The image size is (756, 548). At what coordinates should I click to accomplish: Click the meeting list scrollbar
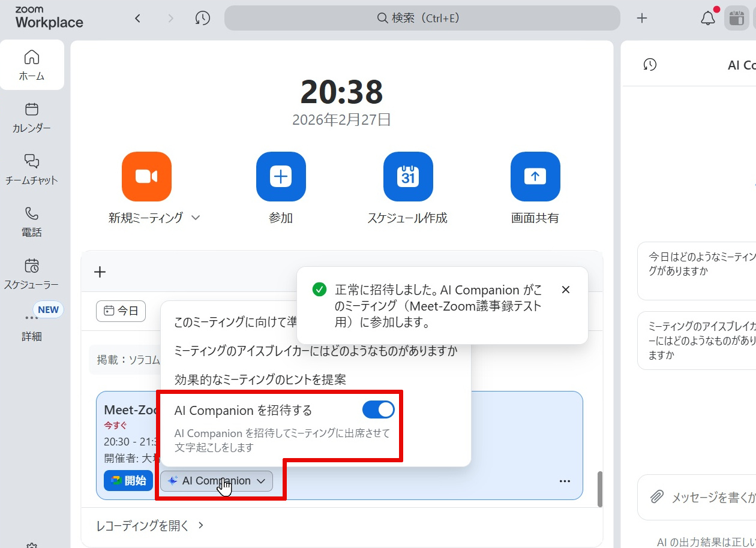(x=599, y=489)
